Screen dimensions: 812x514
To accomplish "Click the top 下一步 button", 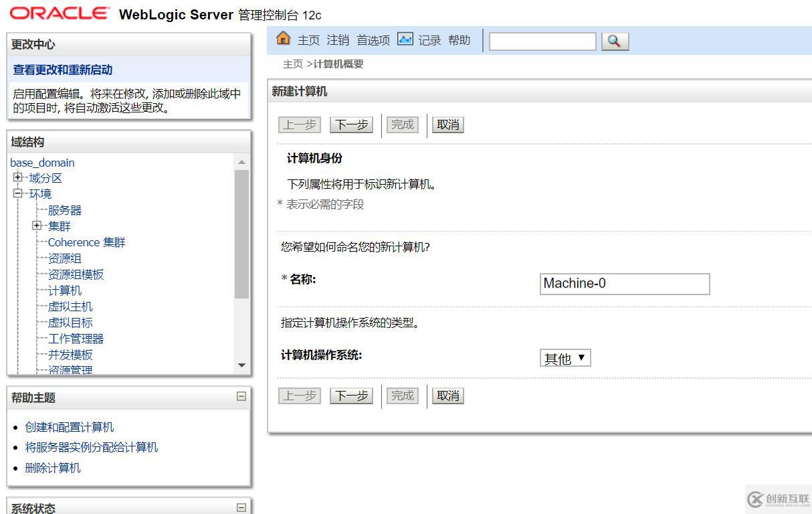I will [351, 124].
